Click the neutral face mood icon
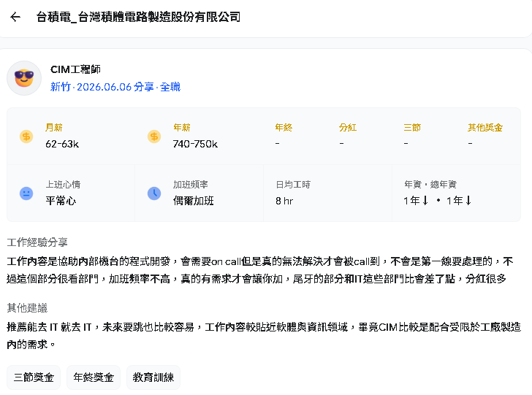Viewport: 532px width, 395px height. click(26, 193)
